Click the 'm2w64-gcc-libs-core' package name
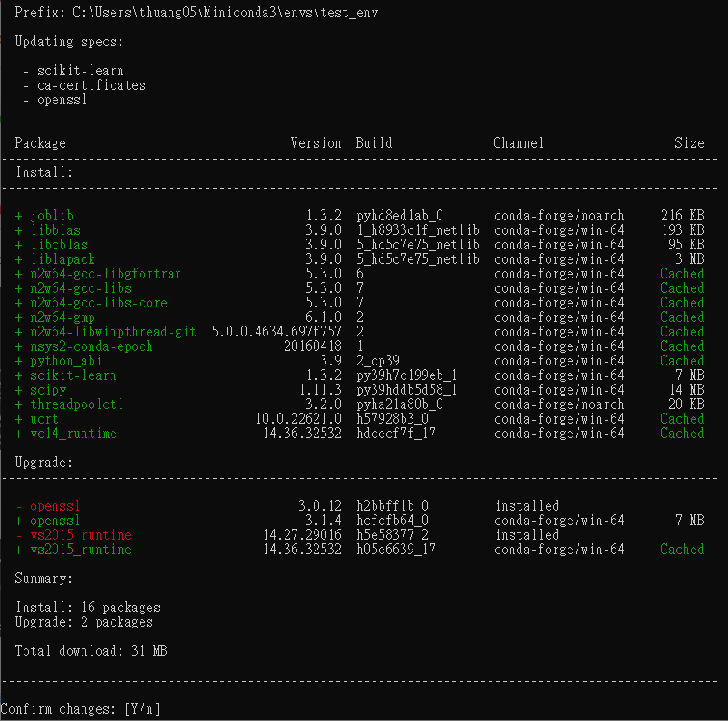 pyautogui.click(x=99, y=303)
